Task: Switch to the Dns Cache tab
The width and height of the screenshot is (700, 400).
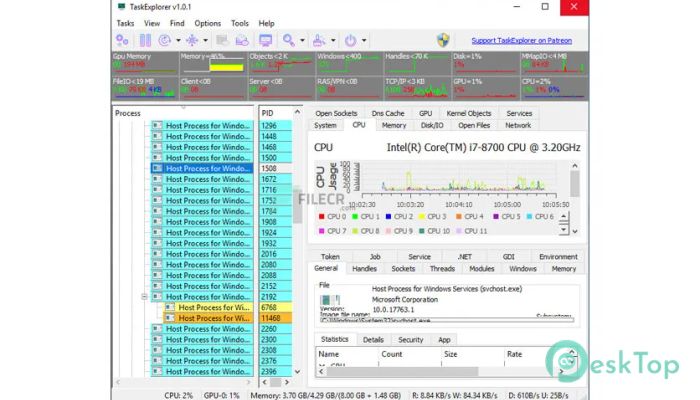Action: pos(388,113)
